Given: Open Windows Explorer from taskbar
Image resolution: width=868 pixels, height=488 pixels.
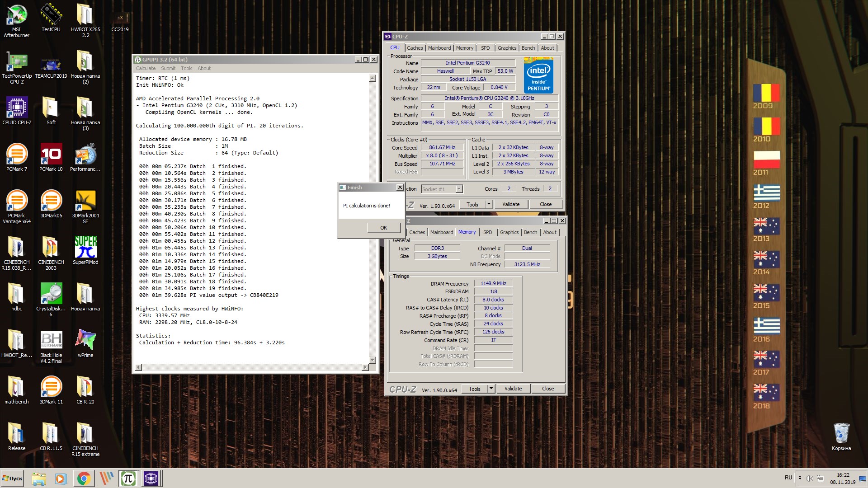Looking at the screenshot, I should tap(39, 479).
